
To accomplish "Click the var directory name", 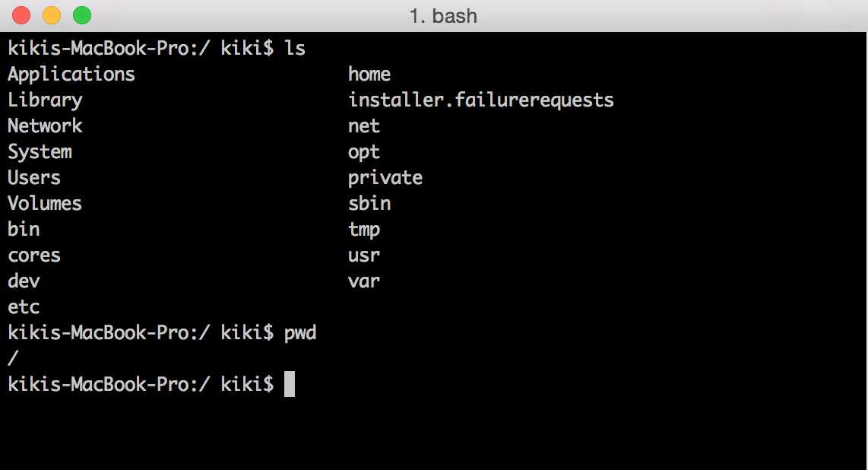I will pos(364,281).
